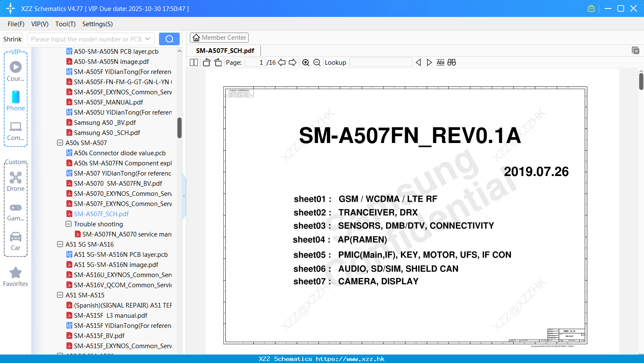This screenshot has height=363, width=644.
Task: Find next lookup result triangle
Action: (429, 63)
